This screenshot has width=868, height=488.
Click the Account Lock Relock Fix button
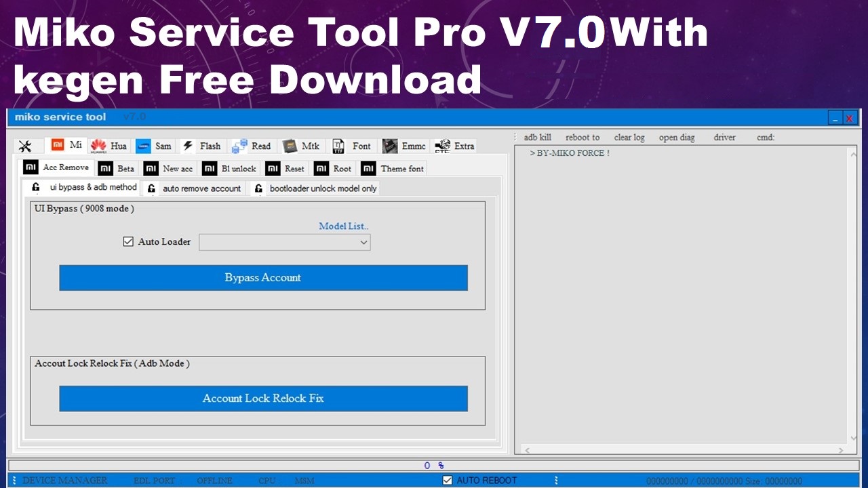(263, 399)
